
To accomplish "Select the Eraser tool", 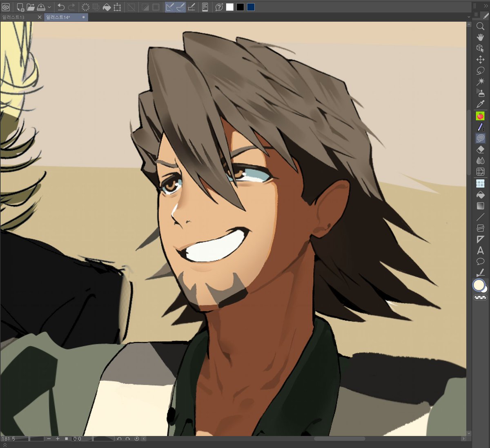I will click(x=480, y=149).
